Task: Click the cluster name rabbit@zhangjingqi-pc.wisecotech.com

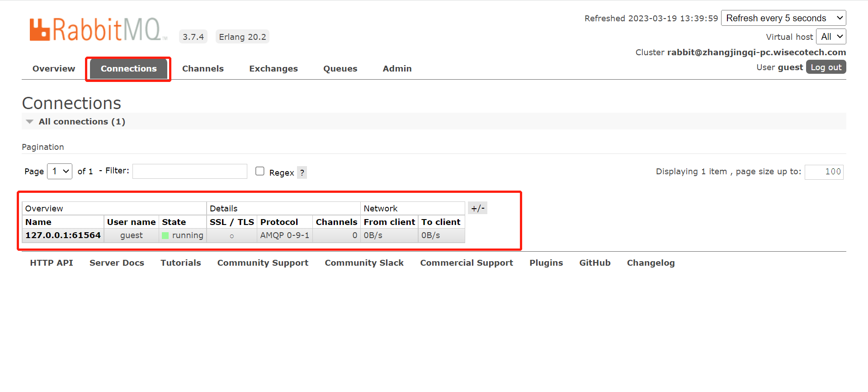Action: pyautogui.click(x=756, y=53)
